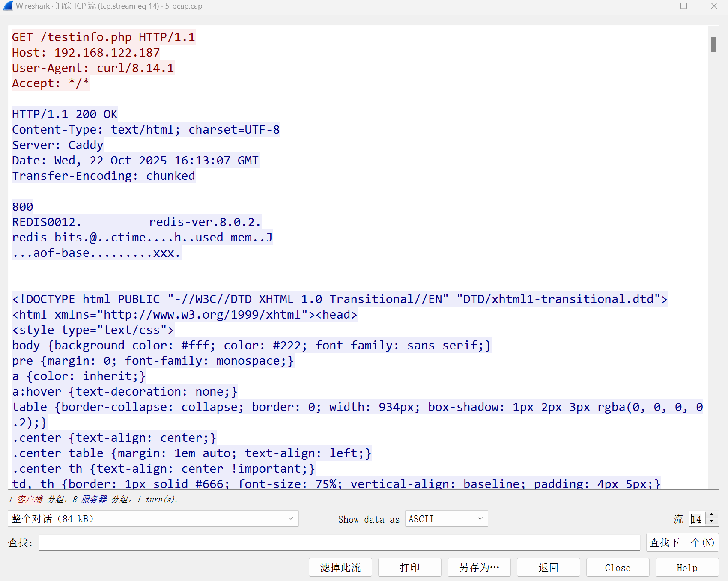Click the 查找 search input field
Viewport: 728px width, 581px height.
coord(339,542)
